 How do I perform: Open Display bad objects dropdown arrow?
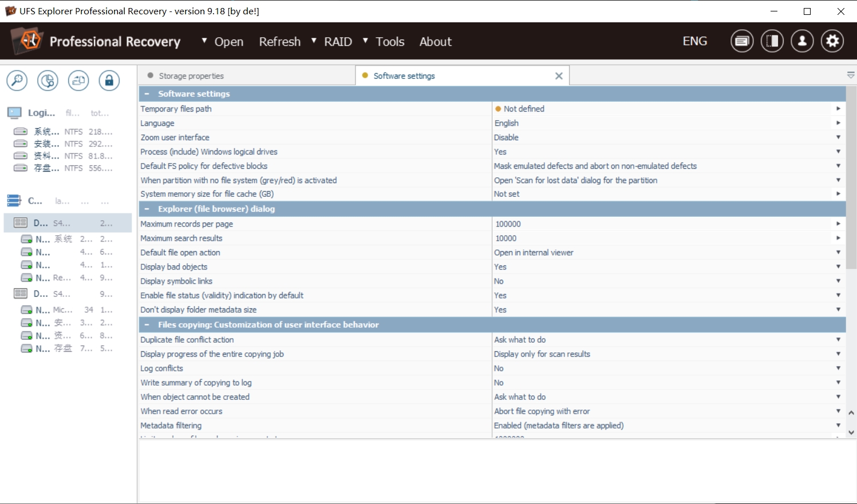coord(838,267)
